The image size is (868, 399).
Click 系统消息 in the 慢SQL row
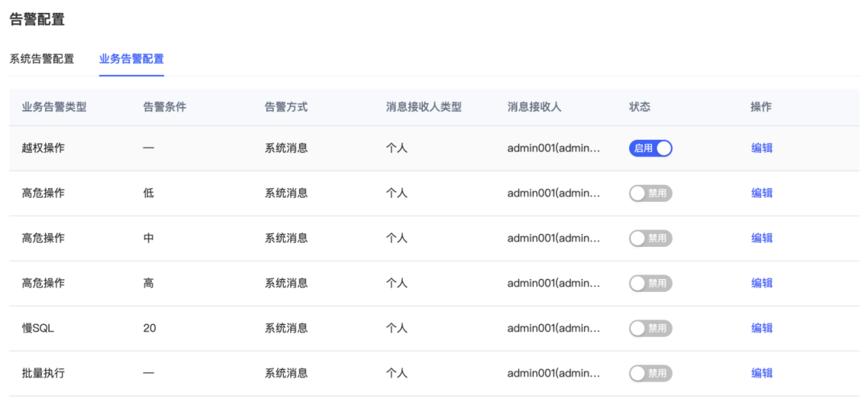click(286, 328)
